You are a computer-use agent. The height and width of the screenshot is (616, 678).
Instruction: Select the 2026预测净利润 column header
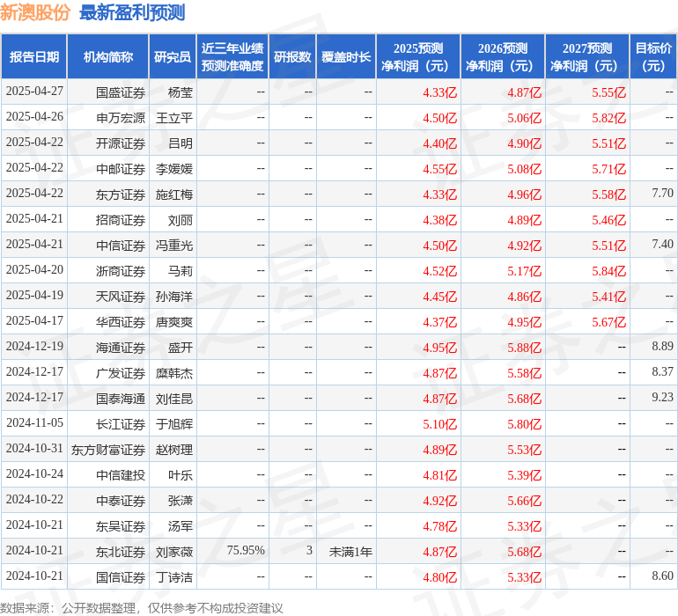point(502,57)
